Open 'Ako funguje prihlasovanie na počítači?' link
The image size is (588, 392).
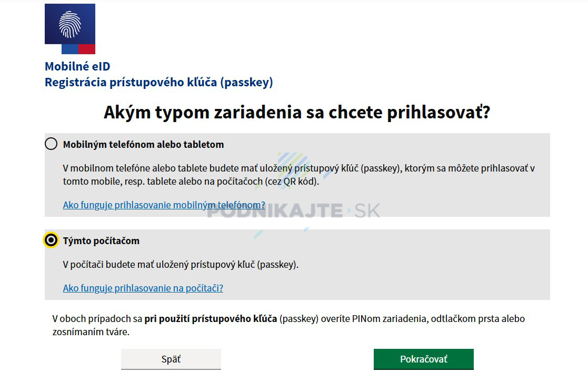[x=143, y=288]
